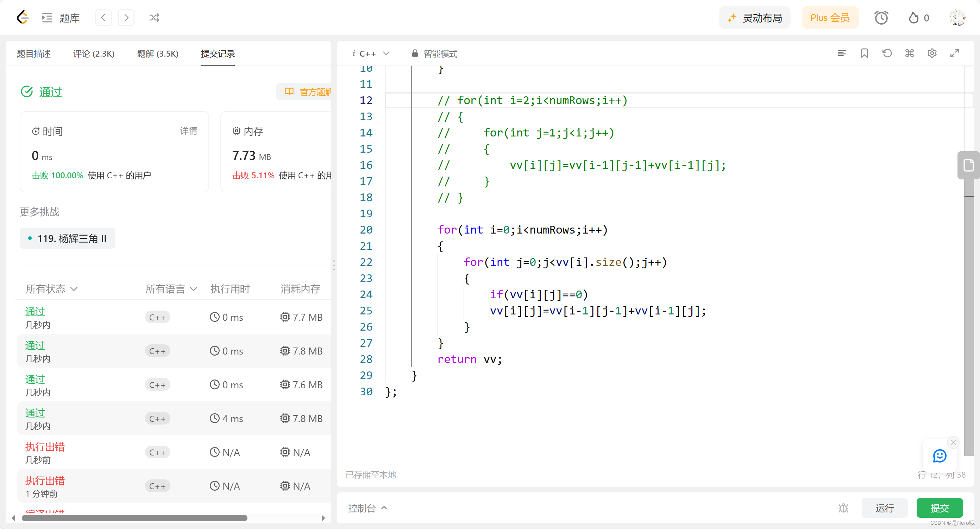
Task: Click the 运行 run button
Action: [x=885, y=508]
